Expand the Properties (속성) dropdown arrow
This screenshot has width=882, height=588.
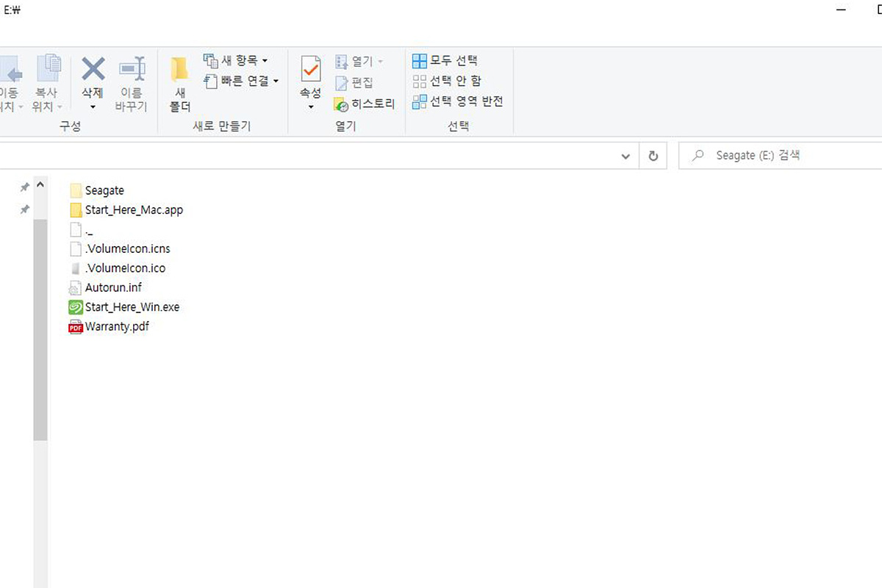coord(311,107)
